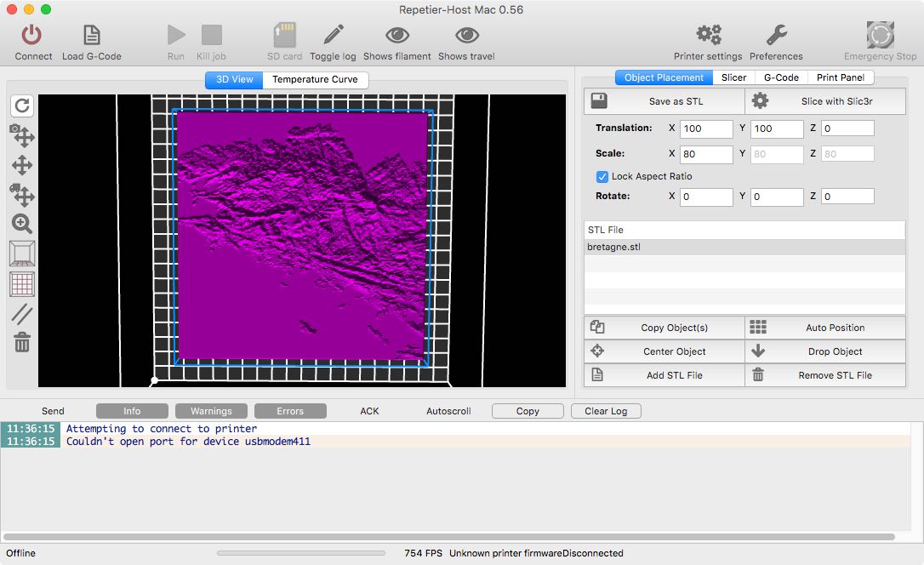The width and height of the screenshot is (924, 565).
Task: Click Translation X input field
Action: click(706, 128)
